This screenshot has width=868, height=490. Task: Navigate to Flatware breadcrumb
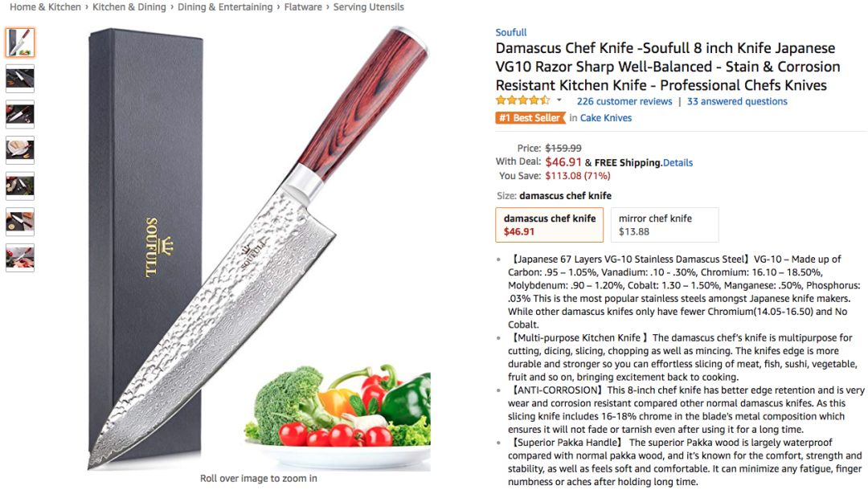(x=303, y=7)
